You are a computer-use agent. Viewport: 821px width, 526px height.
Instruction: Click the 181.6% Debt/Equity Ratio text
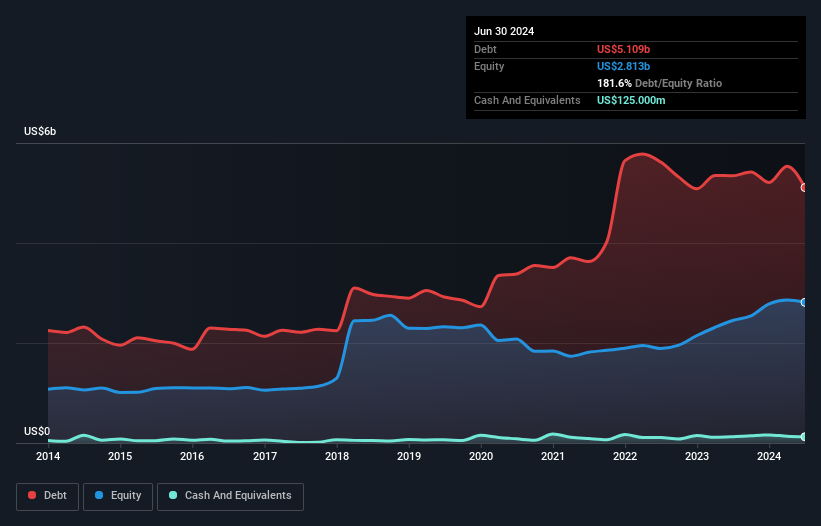[x=659, y=83]
